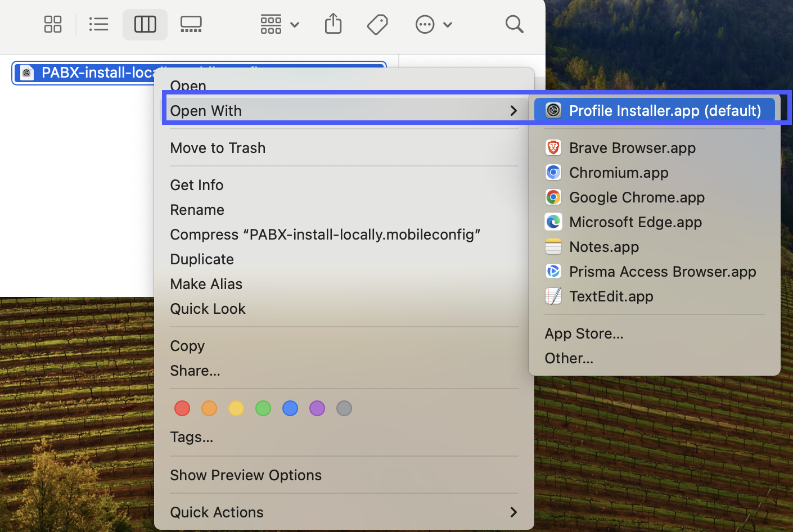
Task: Open the Share… option
Action: [344, 371]
